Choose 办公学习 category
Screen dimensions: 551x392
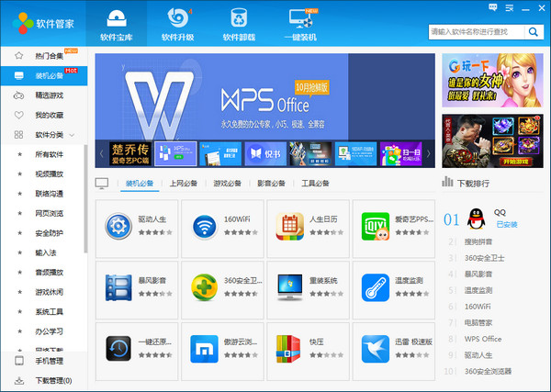(x=50, y=331)
